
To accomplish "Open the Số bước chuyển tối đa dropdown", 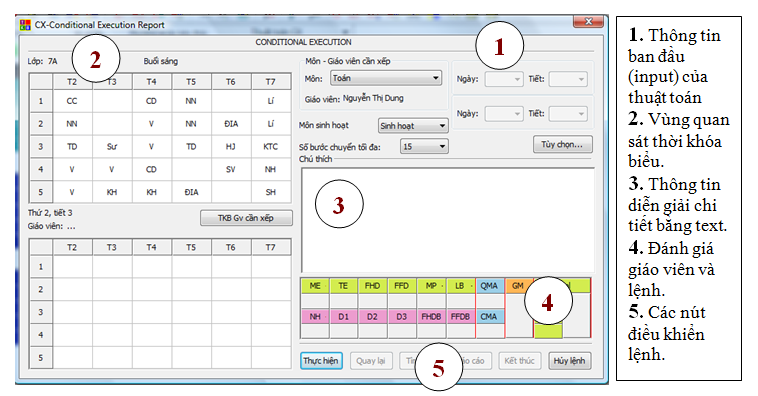I will (424, 147).
